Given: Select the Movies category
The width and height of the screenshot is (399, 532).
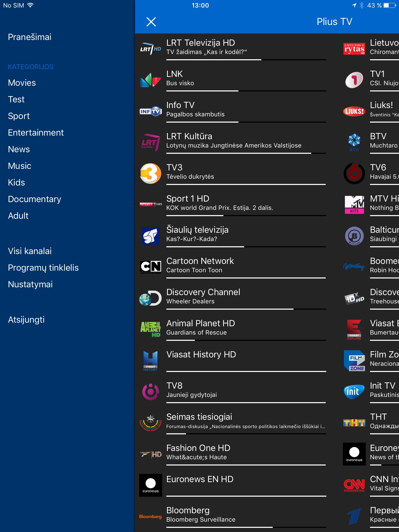Looking at the screenshot, I should tap(22, 83).
